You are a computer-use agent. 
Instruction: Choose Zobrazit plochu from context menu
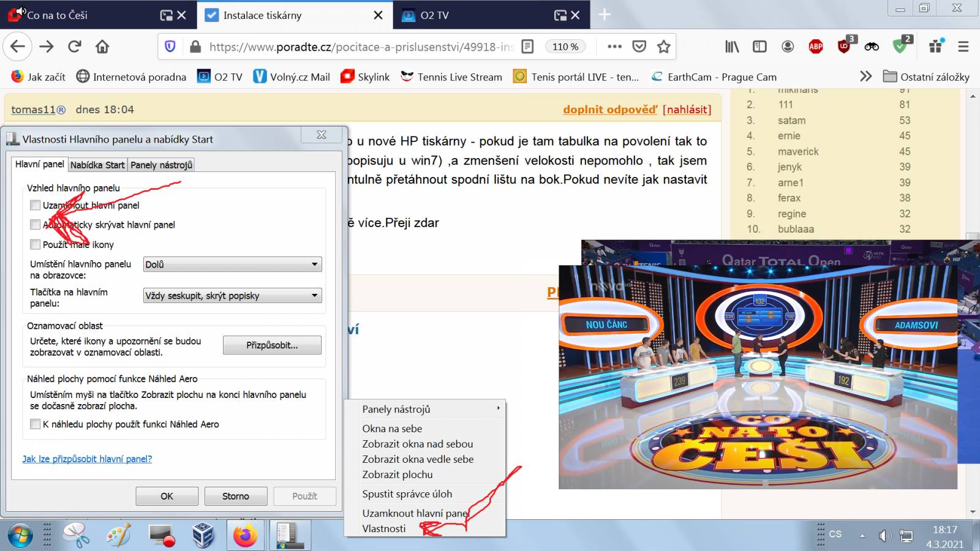pyautogui.click(x=398, y=474)
